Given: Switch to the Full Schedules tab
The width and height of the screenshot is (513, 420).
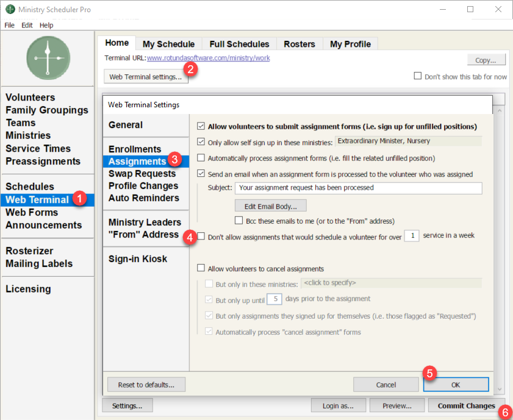Looking at the screenshot, I should click(239, 44).
